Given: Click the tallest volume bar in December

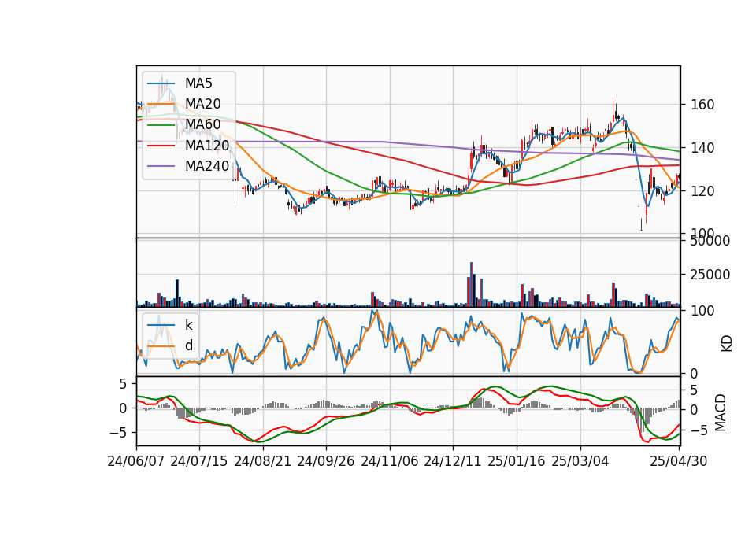Looking at the screenshot, I should click(x=471, y=285).
